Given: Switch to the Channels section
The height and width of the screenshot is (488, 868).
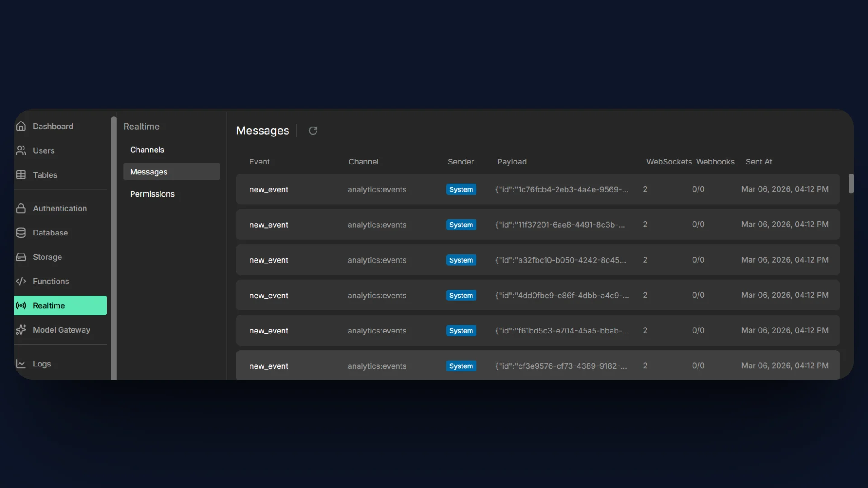Looking at the screenshot, I should pos(146,150).
